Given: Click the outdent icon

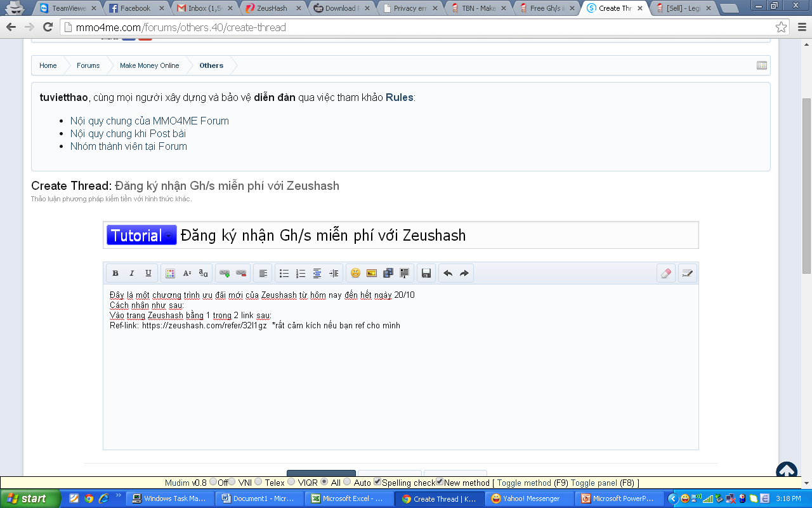Looking at the screenshot, I should pyautogui.click(x=317, y=273).
